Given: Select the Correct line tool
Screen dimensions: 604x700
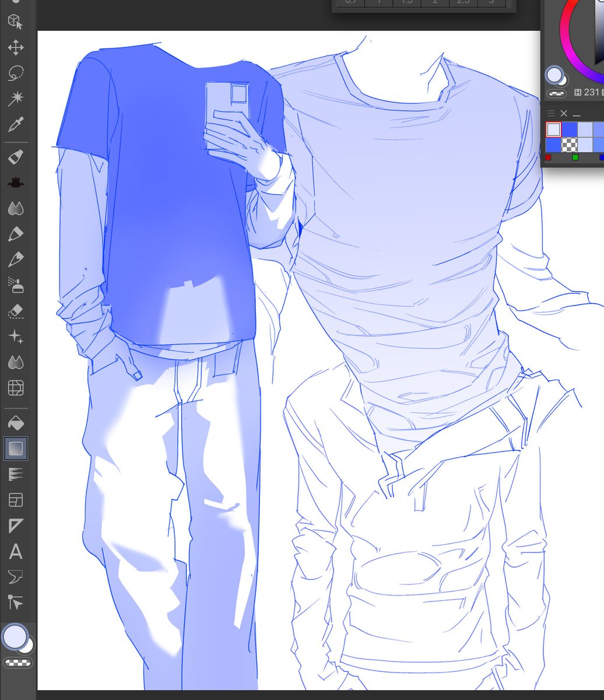Looking at the screenshot, I should tap(15, 603).
